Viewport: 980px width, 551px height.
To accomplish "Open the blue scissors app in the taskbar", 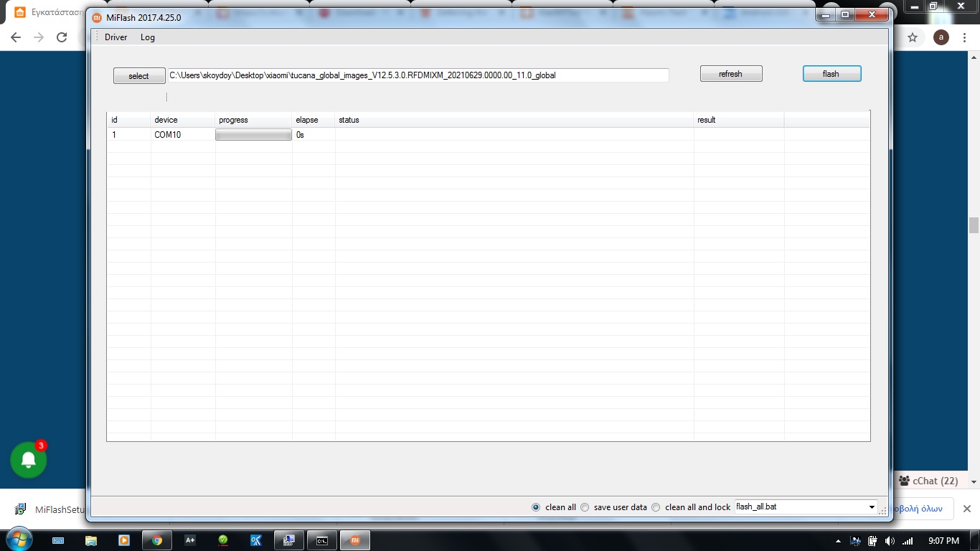I will click(x=256, y=540).
